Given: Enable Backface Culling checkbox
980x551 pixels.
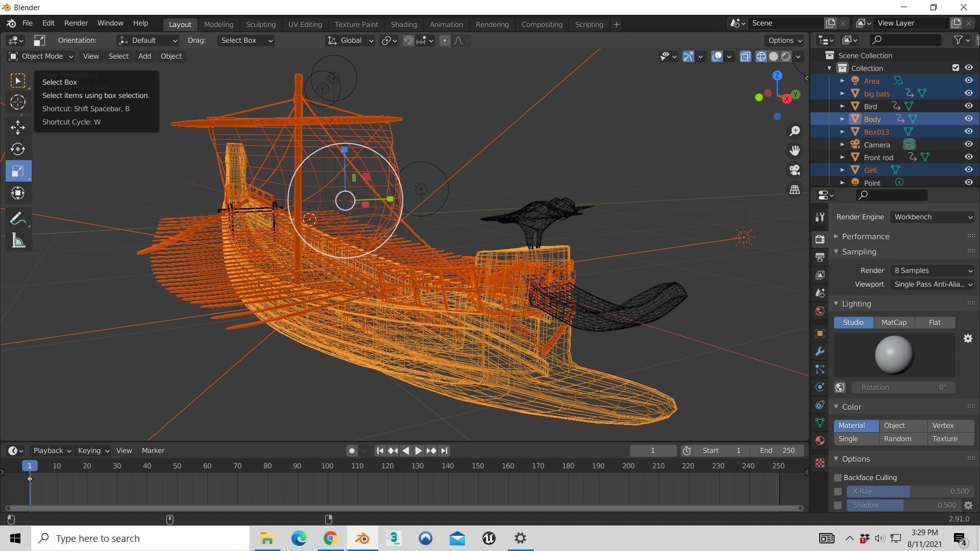Looking at the screenshot, I should tap(838, 478).
